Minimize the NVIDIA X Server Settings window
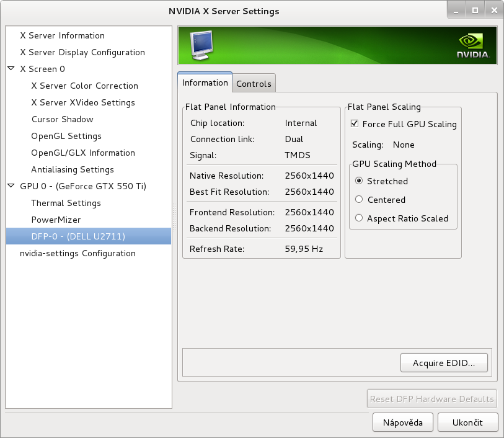Image resolution: width=504 pixels, height=438 pixels. pyautogui.click(x=456, y=11)
